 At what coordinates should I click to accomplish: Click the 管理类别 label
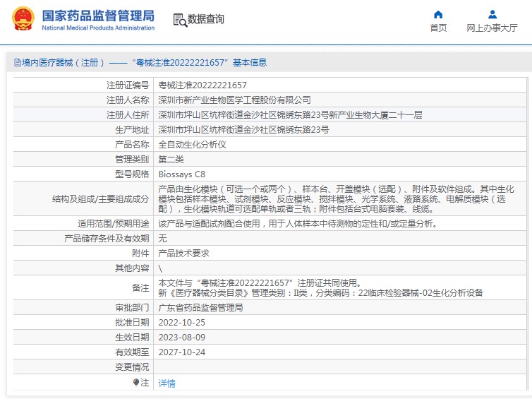tap(132, 160)
